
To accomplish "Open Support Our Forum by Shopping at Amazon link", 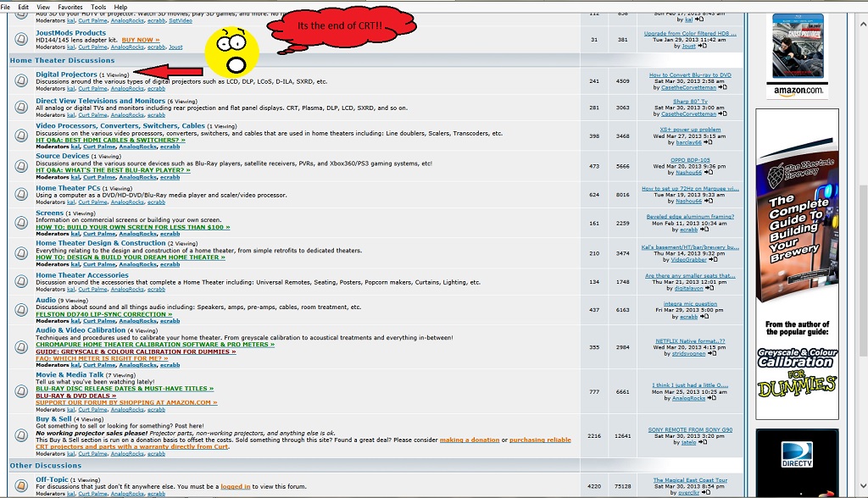I will pos(127,403).
